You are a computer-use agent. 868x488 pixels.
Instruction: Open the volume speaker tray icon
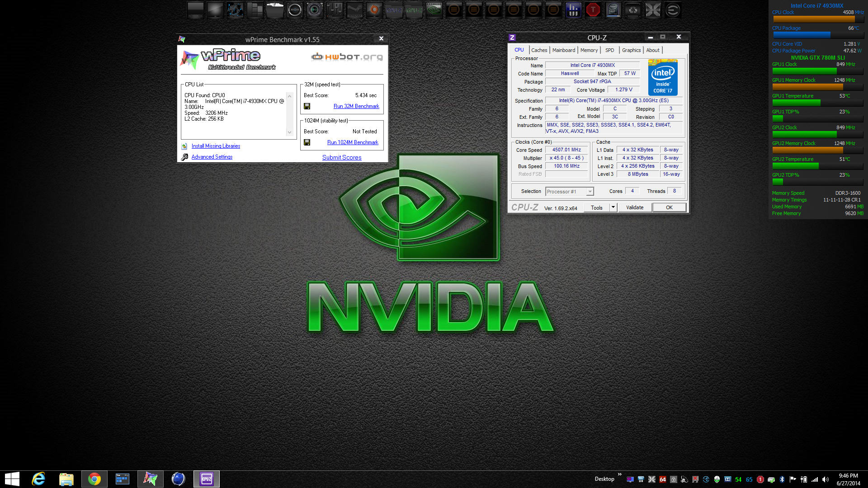coord(826,479)
